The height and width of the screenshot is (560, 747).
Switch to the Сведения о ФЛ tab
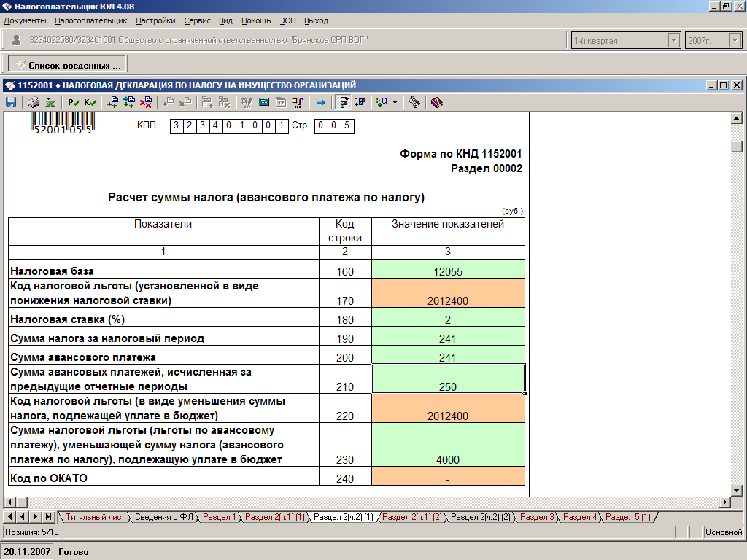click(164, 517)
